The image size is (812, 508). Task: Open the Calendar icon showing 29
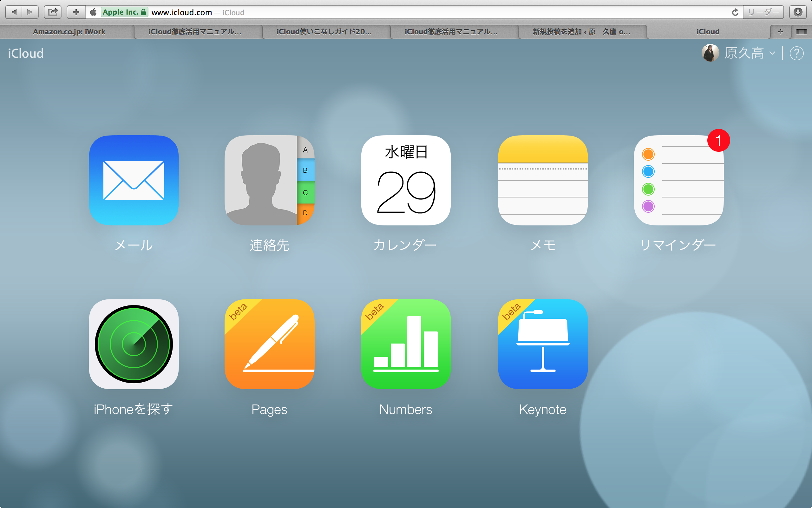pyautogui.click(x=406, y=180)
